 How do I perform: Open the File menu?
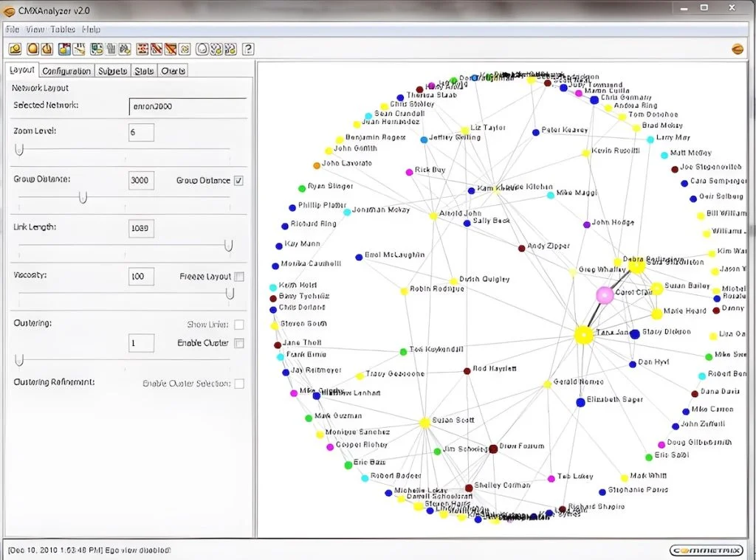coord(11,30)
